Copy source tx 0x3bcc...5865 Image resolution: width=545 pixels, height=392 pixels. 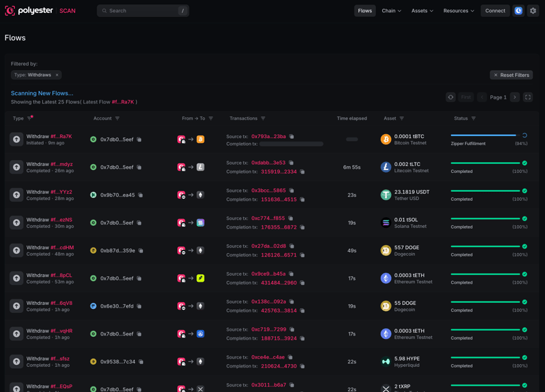[x=292, y=191]
